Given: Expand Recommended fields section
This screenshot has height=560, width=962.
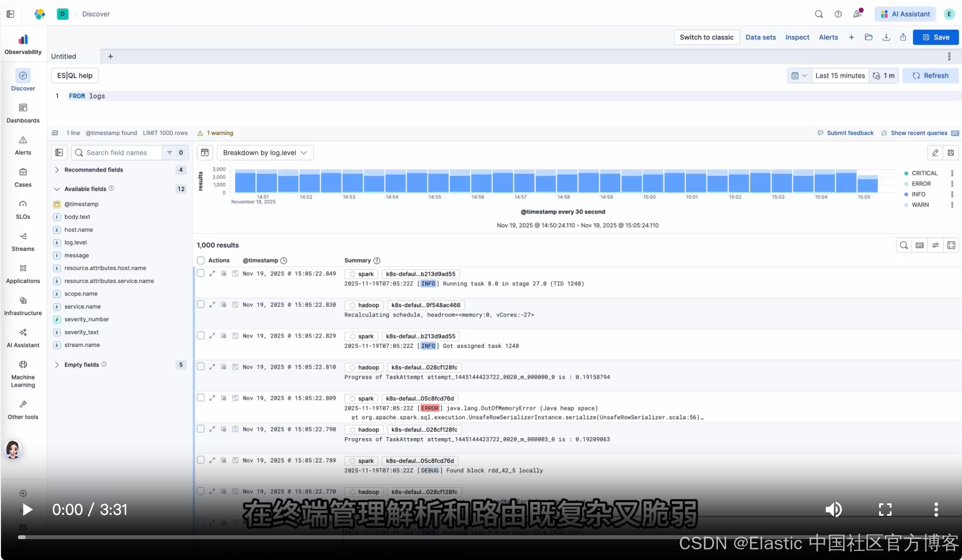Looking at the screenshot, I should click(x=57, y=170).
